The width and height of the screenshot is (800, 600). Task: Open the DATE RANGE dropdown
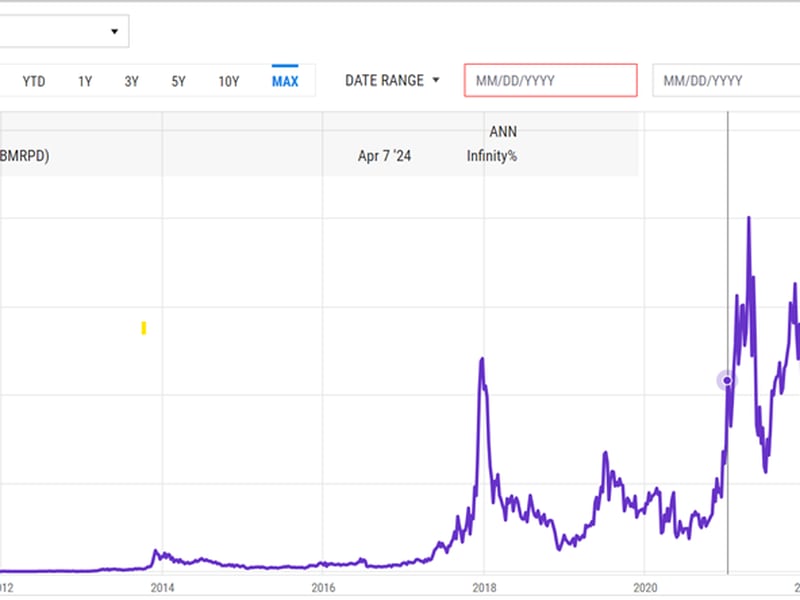click(x=384, y=80)
